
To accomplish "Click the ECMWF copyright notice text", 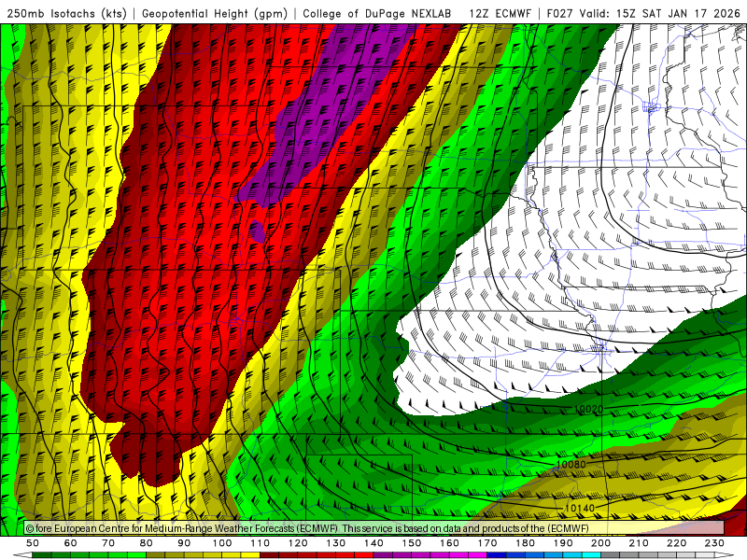I will pos(307,528).
